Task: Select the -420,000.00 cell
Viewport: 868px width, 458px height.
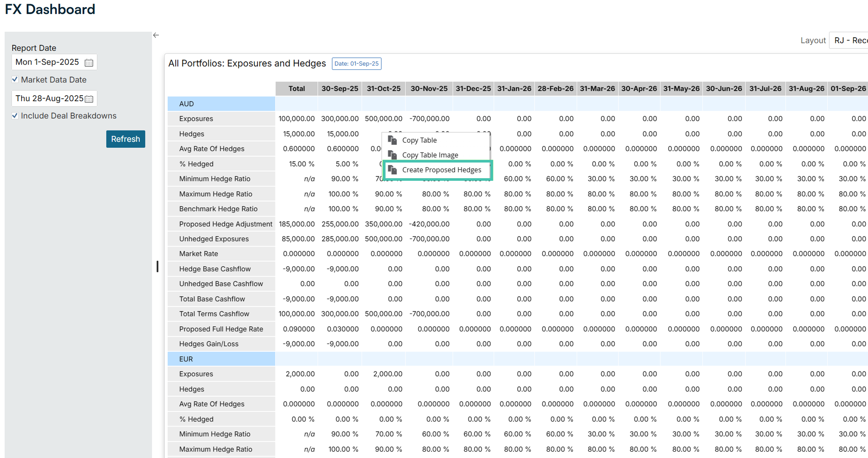Action: (429, 224)
